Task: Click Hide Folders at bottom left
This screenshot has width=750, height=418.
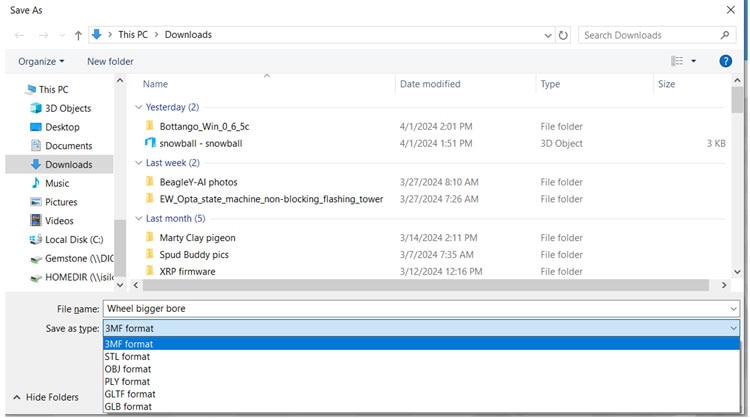Action: 48,397
